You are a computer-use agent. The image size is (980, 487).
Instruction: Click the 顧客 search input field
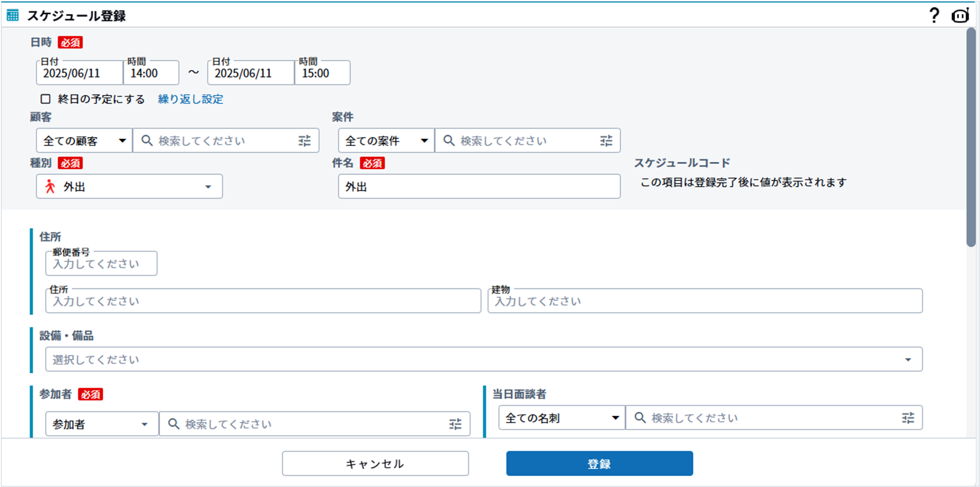226,141
